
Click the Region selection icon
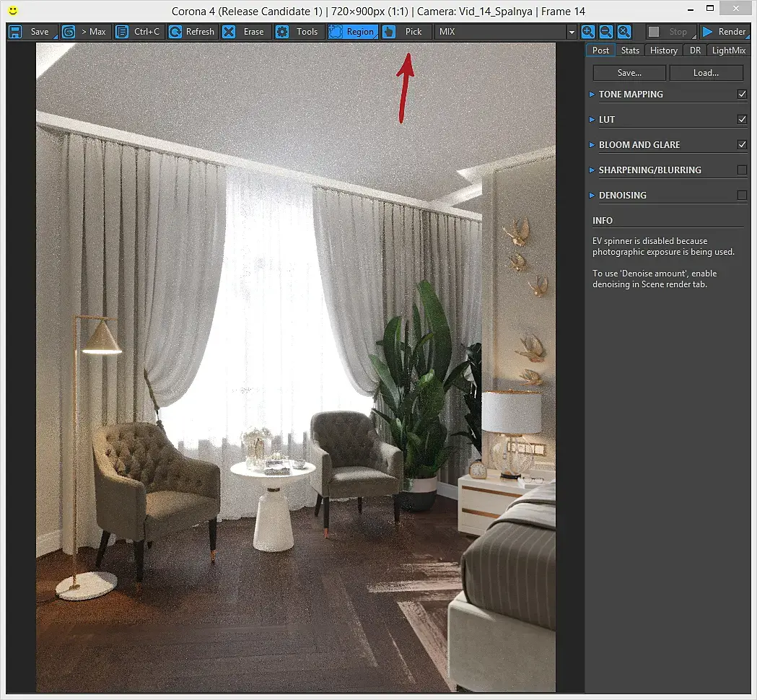pos(335,32)
